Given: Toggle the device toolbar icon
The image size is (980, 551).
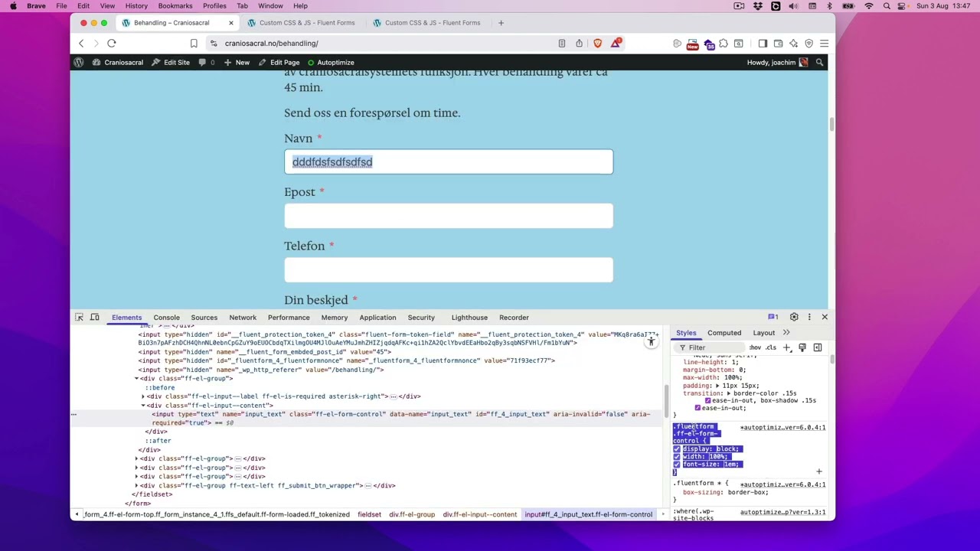Looking at the screenshot, I should coord(95,317).
